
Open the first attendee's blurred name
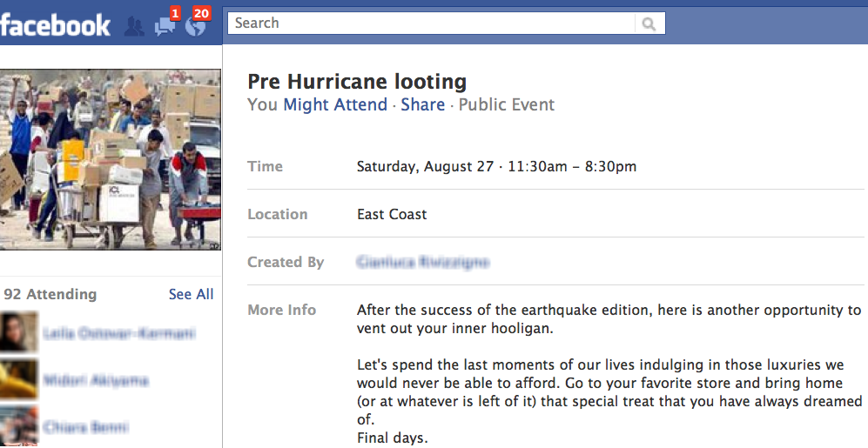pos(119,333)
